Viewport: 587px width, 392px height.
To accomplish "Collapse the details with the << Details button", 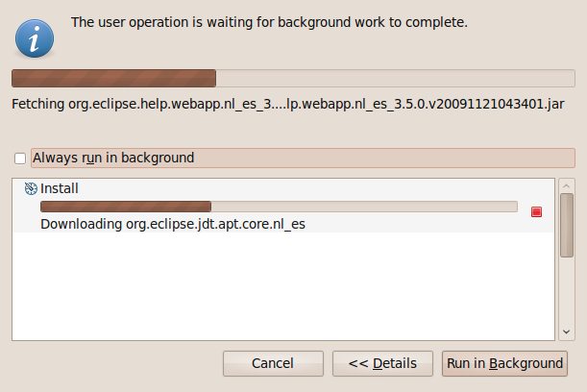I will click(382, 363).
